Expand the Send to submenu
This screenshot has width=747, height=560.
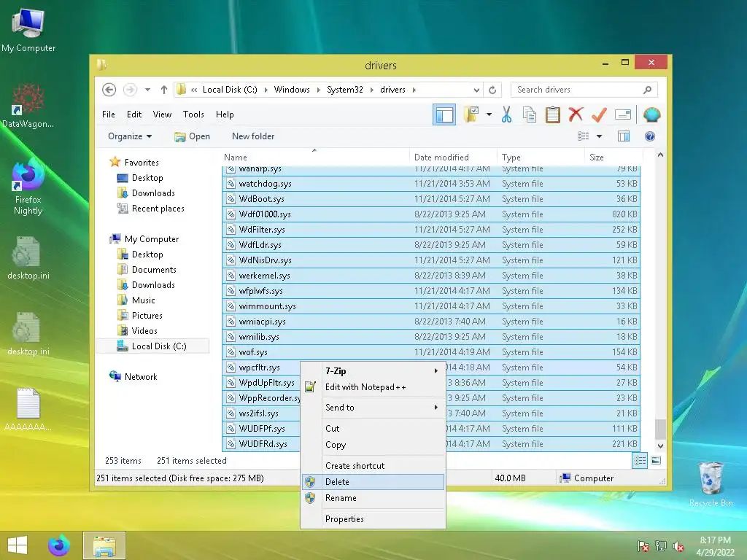(x=373, y=408)
